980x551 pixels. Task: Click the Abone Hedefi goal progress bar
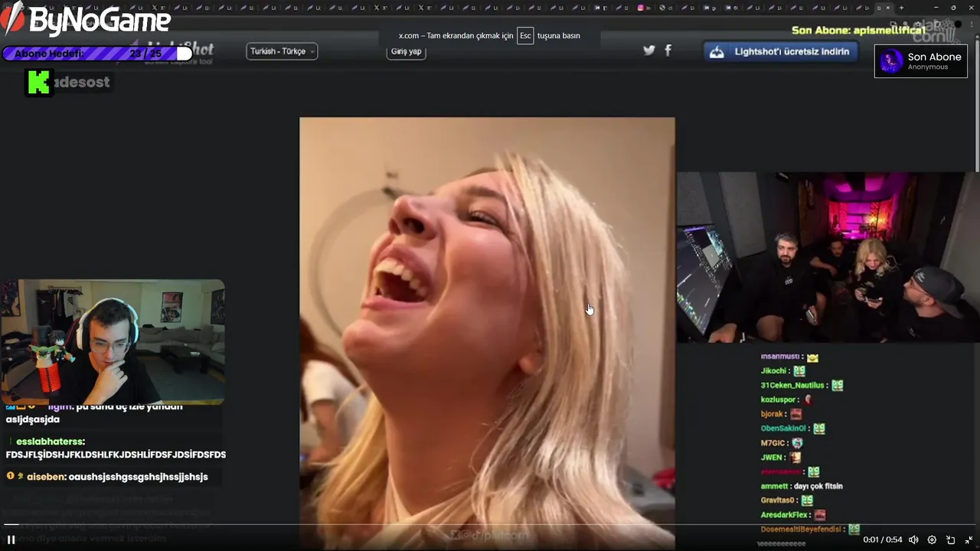(x=97, y=54)
